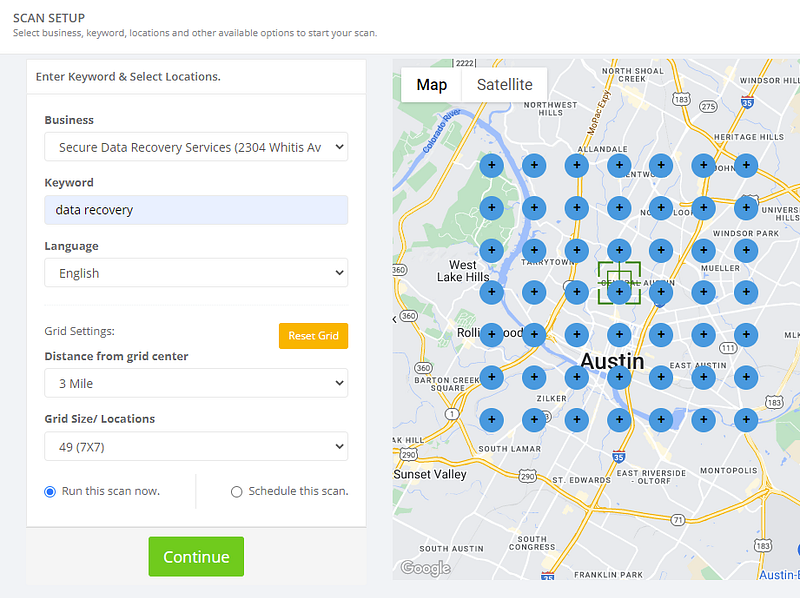Image resolution: width=800 pixels, height=598 pixels.
Task: Click the grid point below the Windsor Park label
Action: point(746,250)
